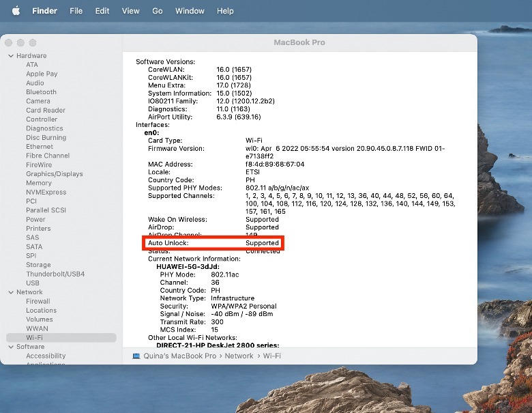Open the Go menu
This screenshot has width=532, height=413.
(158, 11)
